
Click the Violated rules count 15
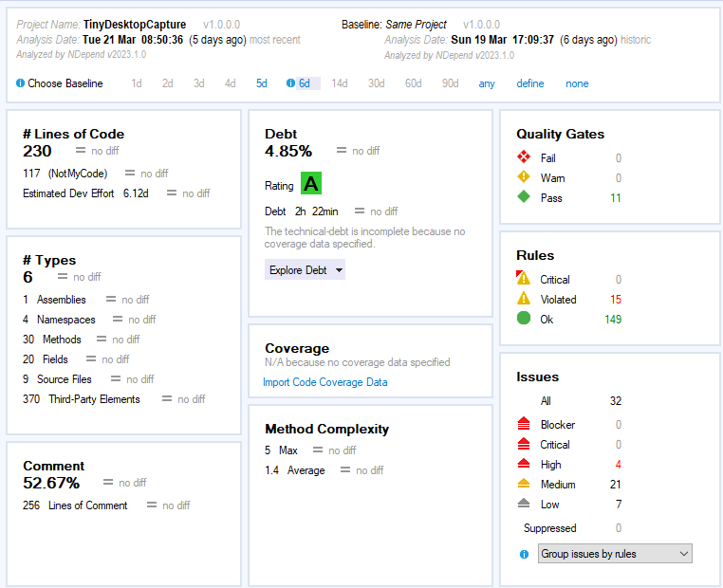[616, 300]
